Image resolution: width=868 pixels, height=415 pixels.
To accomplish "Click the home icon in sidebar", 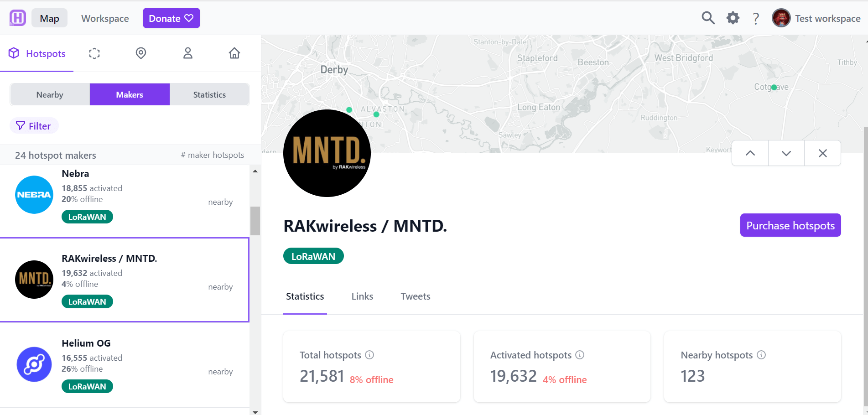I will (234, 53).
